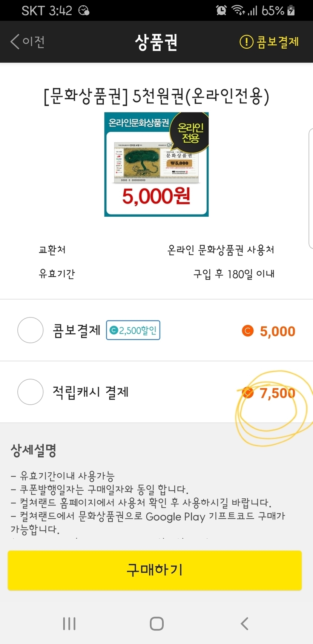This screenshot has width=313, height=644.
Task: Select the 적립캐시 결제 radio button
Action: (31, 392)
